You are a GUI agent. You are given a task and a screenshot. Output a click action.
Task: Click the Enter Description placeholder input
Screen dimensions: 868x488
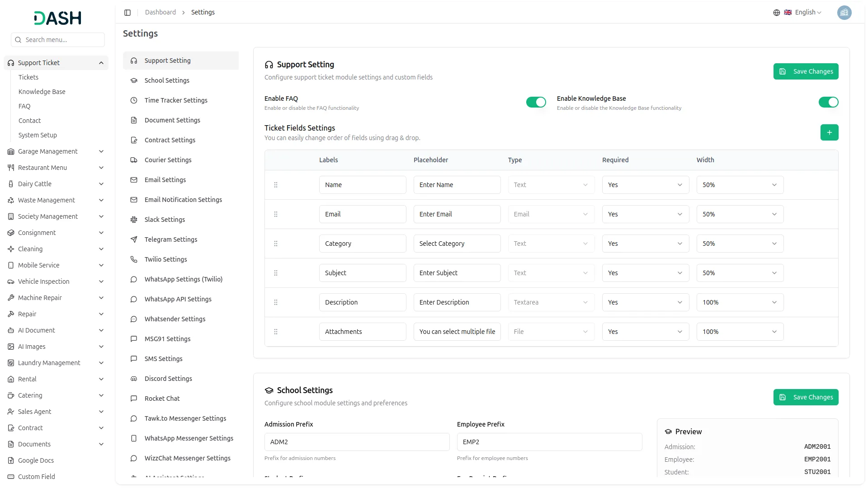457,302
